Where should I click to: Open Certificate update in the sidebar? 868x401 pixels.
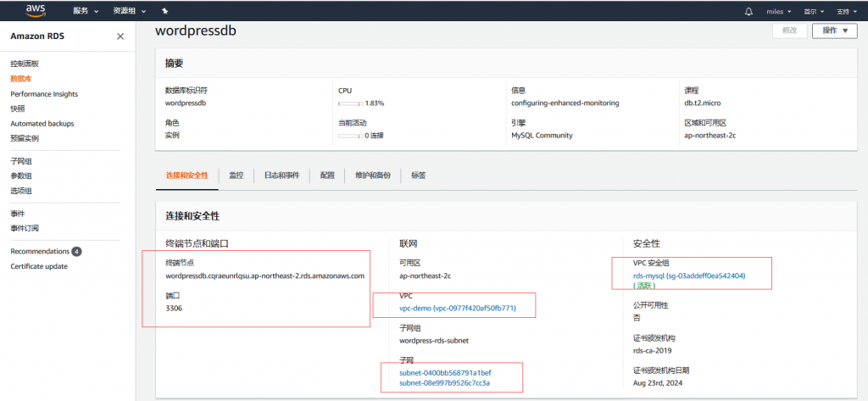(x=39, y=266)
